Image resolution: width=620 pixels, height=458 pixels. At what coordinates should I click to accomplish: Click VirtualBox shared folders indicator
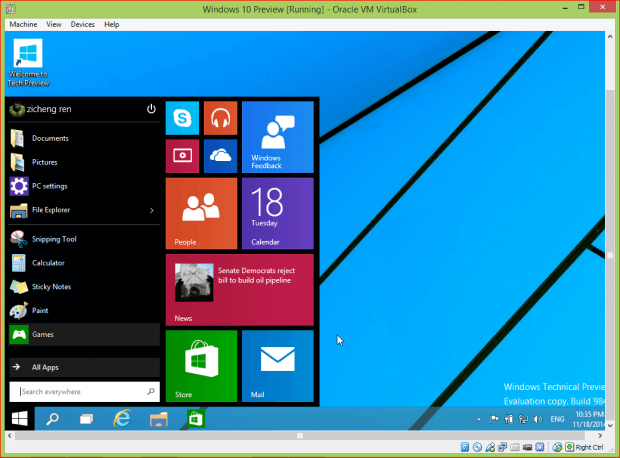click(x=515, y=447)
